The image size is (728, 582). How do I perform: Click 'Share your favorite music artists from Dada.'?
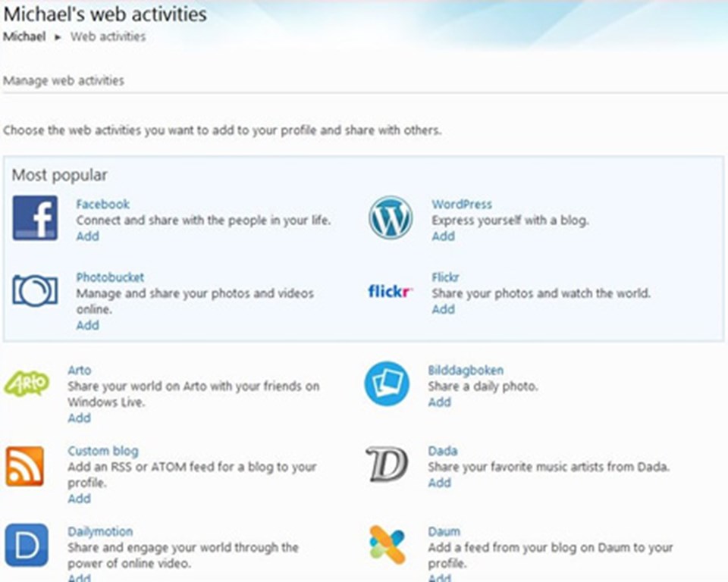549,467
